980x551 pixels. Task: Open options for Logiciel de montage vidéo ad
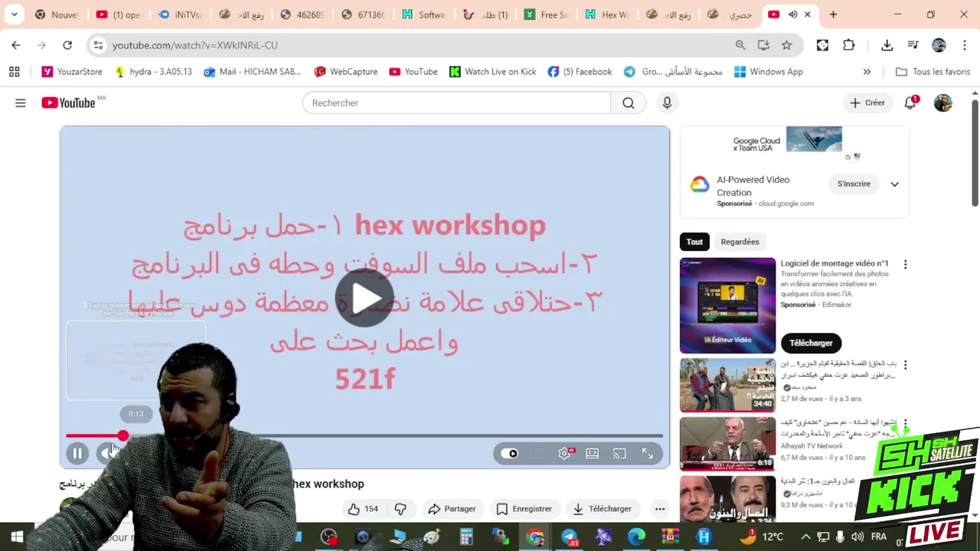905,265
